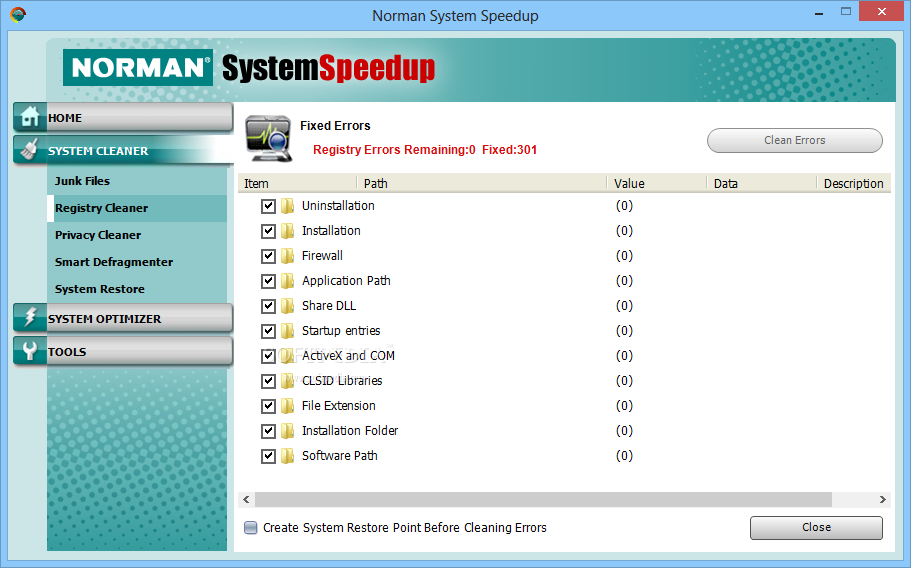Toggle the Installation Folder checkbox
The width and height of the screenshot is (911, 568).
tap(268, 431)
